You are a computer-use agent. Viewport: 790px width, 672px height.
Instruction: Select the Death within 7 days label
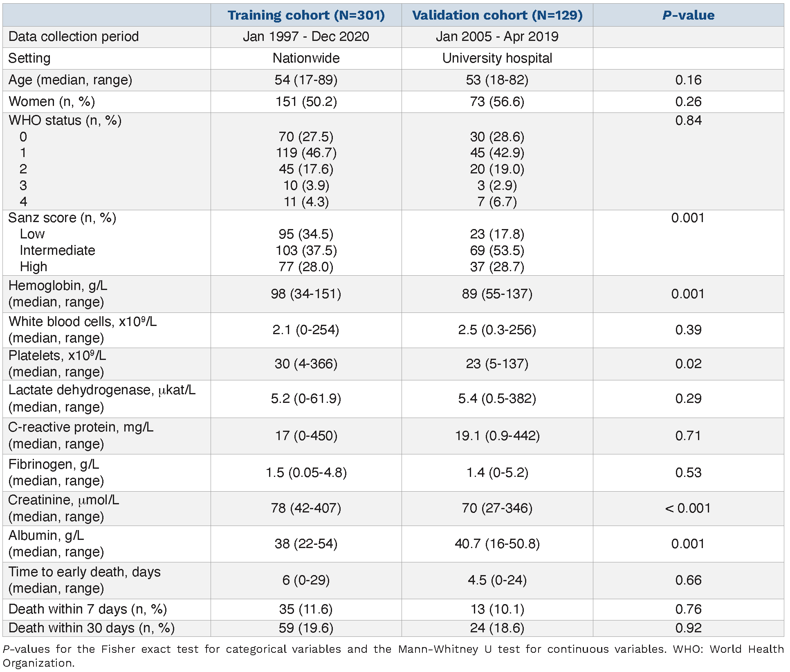88,609
